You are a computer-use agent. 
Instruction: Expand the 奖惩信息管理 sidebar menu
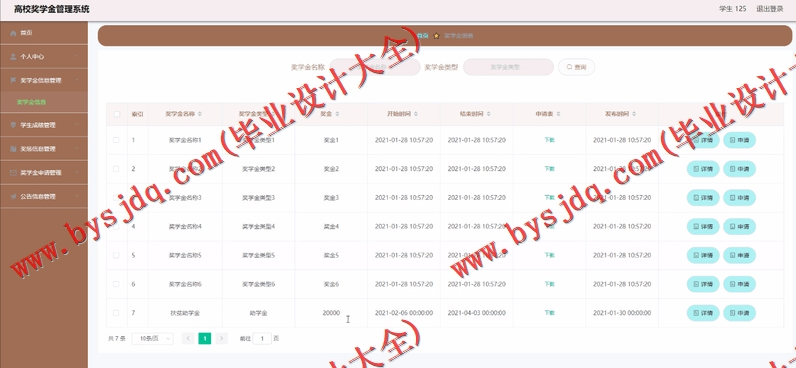(44, 149)
